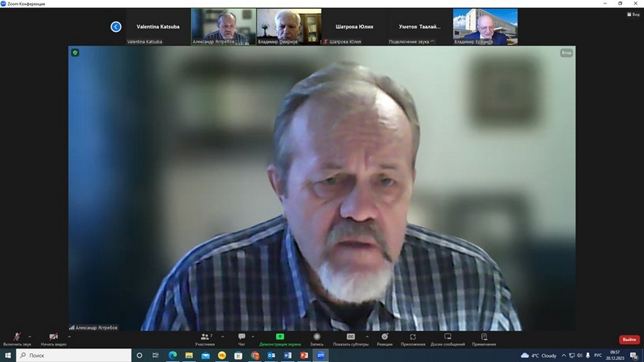644x362 pixels.
Task: Expand arrow next to Участники
Action: pos(223,336)
